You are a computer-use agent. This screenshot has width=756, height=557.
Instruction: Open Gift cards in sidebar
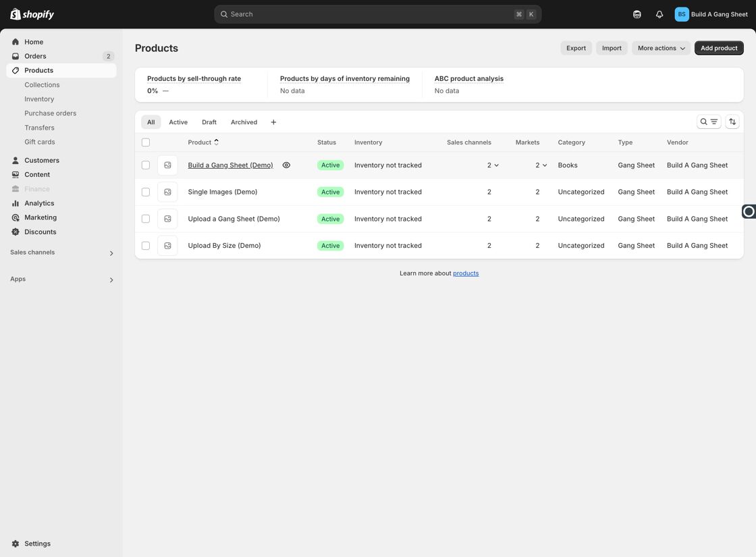[x=40, y=142]
